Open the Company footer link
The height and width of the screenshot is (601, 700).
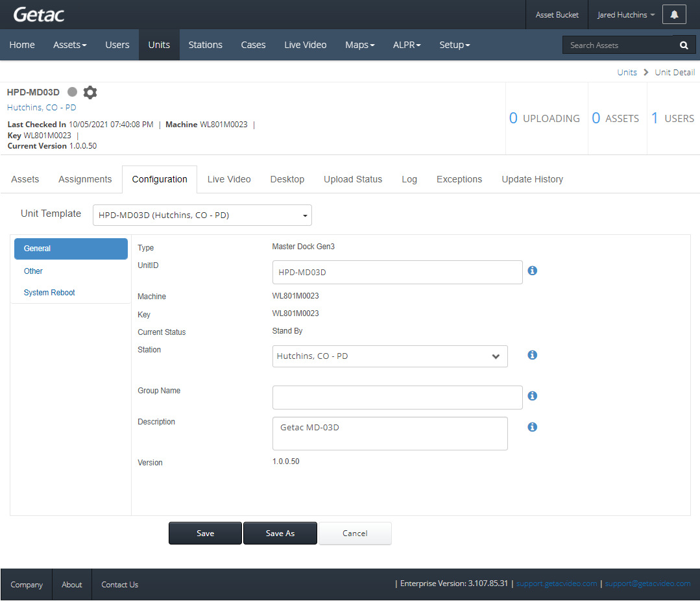point(27,585)
